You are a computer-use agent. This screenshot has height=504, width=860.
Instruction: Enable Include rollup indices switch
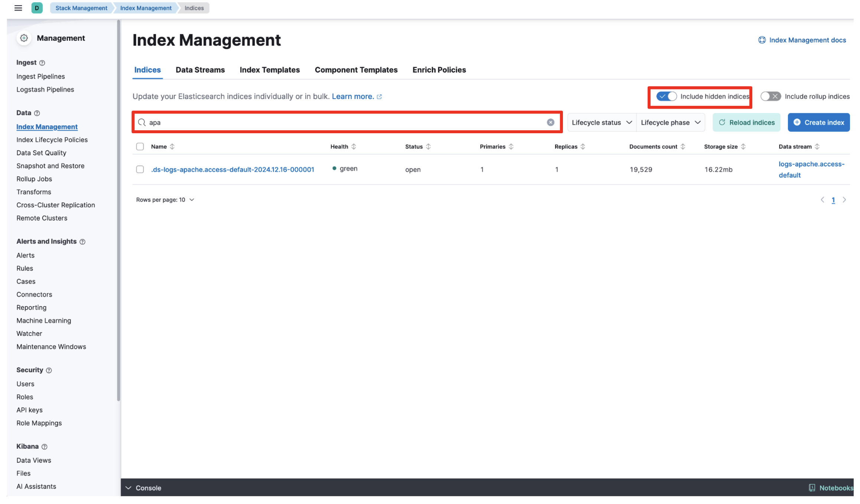coord(771,96)
